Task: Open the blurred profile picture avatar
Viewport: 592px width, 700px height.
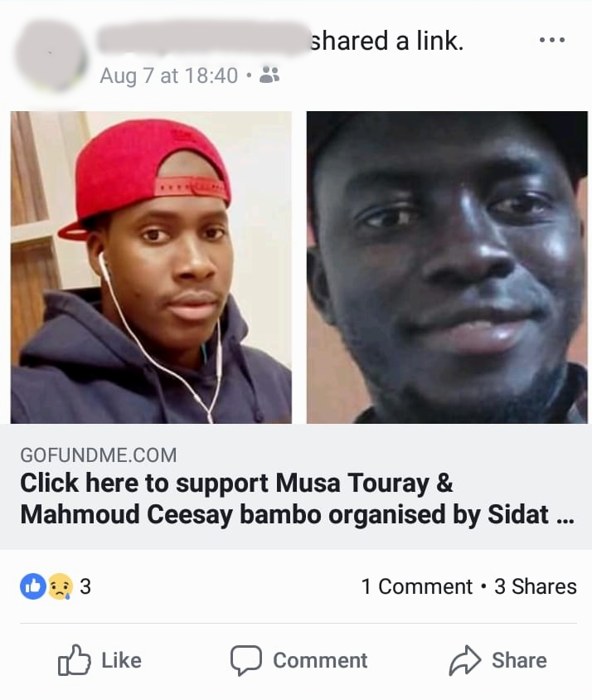Action: point(51,56)
